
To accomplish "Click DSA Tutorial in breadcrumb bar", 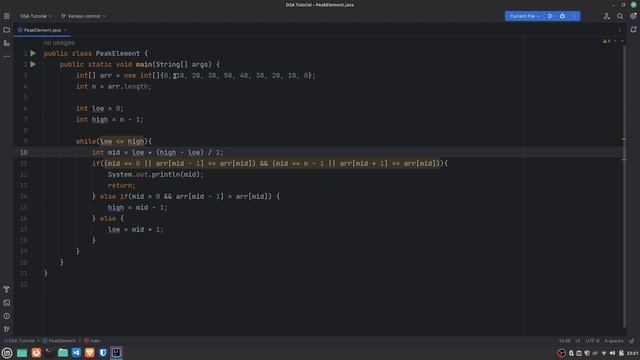I will click(x=20, y=341).
